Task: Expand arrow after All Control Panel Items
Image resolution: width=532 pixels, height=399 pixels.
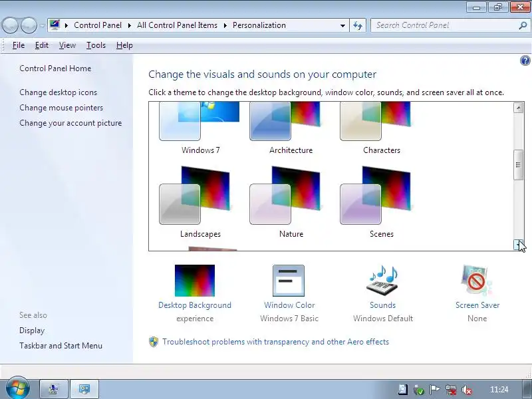Action: click(x=225, y=25)
